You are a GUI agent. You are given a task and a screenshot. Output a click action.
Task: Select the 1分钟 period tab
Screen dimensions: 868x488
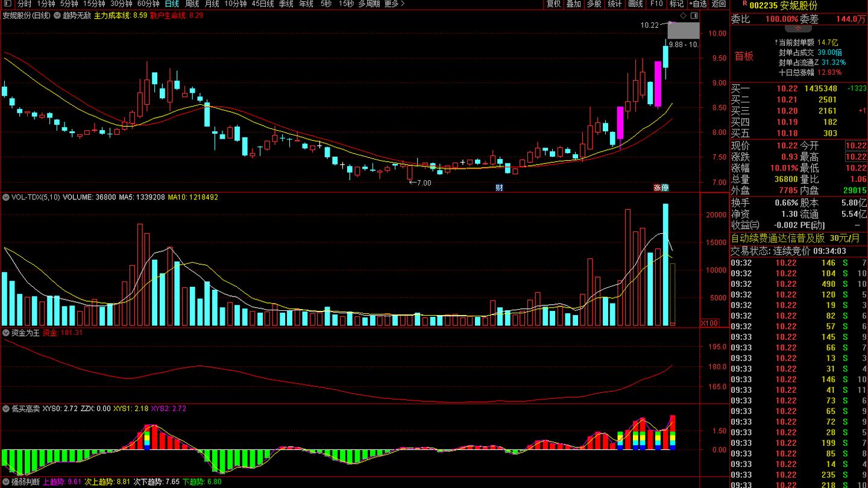point(46,4)
